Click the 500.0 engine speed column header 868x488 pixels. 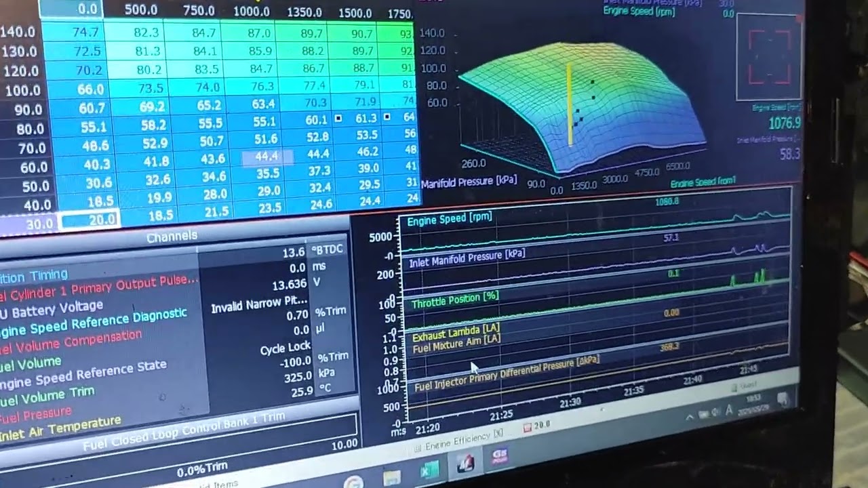click(x=141, y=10)
